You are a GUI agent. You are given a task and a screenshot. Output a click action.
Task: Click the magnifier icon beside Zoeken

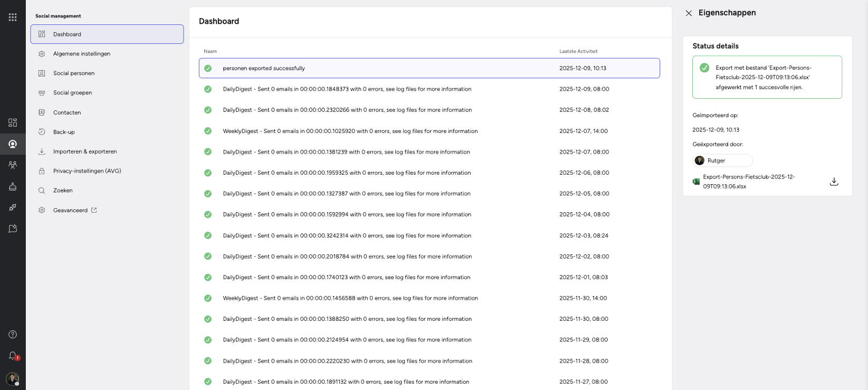(42, 191)
